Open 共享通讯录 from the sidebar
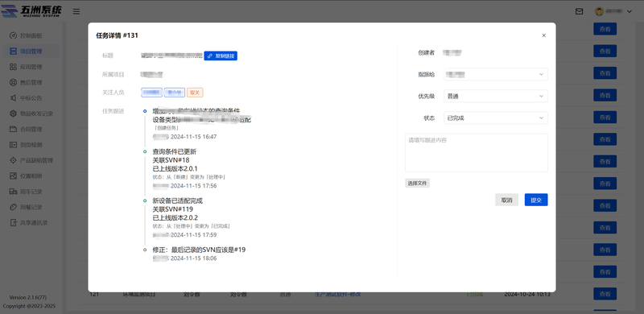 click(31, 223)
